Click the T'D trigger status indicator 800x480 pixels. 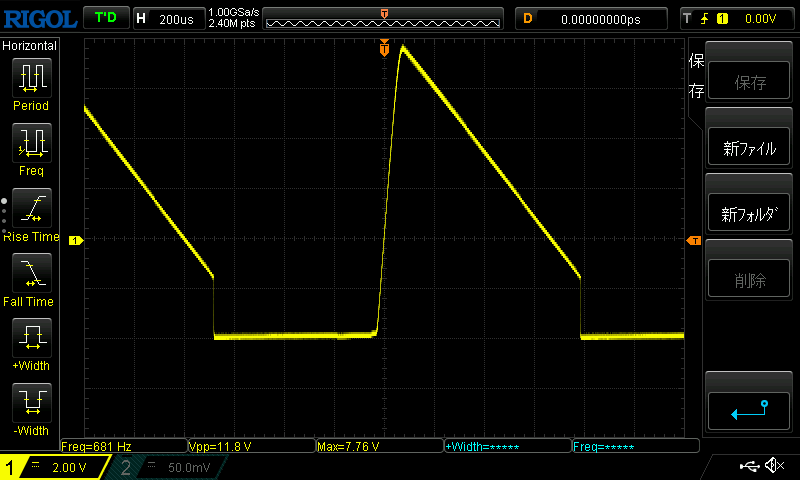(x=106, y=18)
